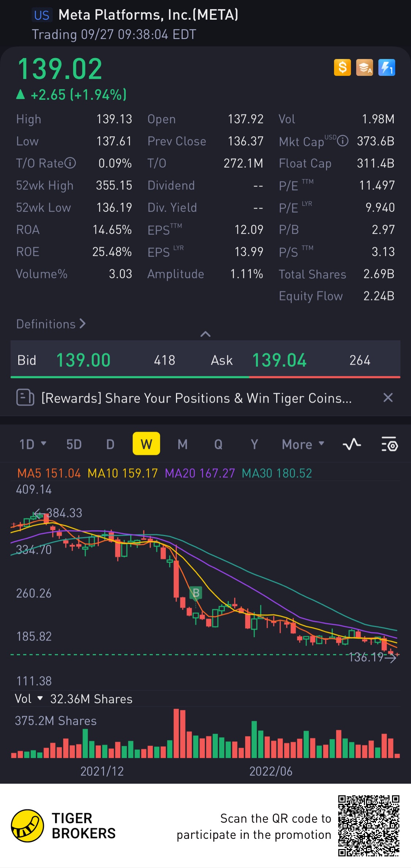411x868 pixels.
Task: Open T/O Rate info icon
Action: point(70,163)
